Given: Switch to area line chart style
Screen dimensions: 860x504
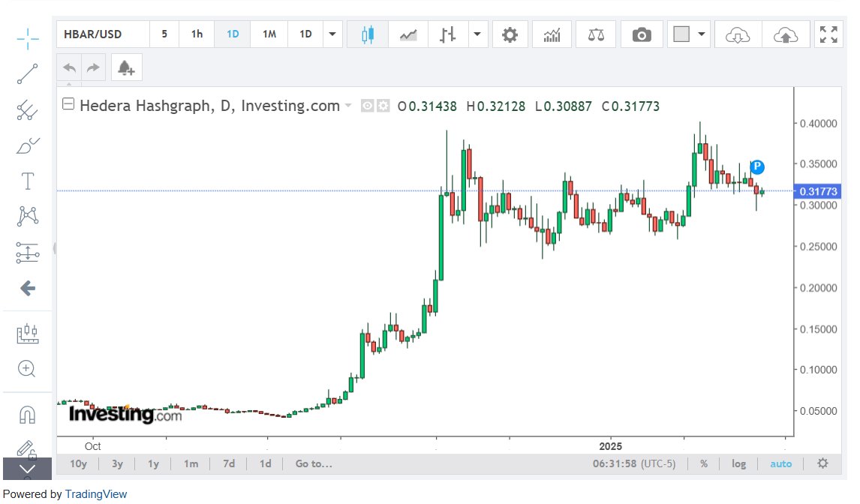Looking at the screenshot, I should (x=408, y=34).
